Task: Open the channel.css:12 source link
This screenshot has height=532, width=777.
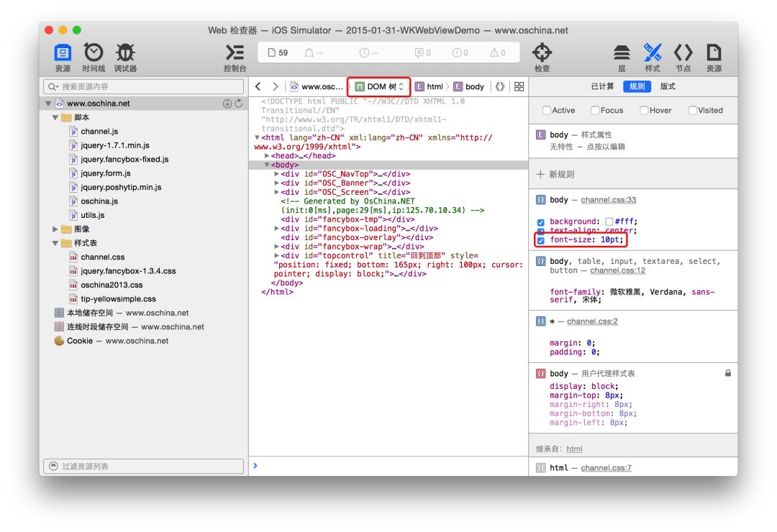Action: click(x=617, y=270)
